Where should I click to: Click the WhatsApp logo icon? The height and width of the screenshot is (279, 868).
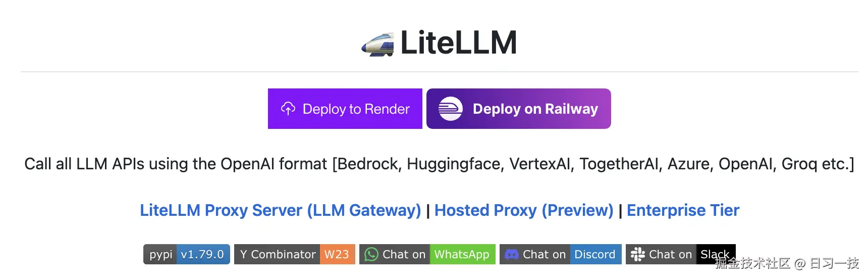pyautogui.click(x=371, y=254)
